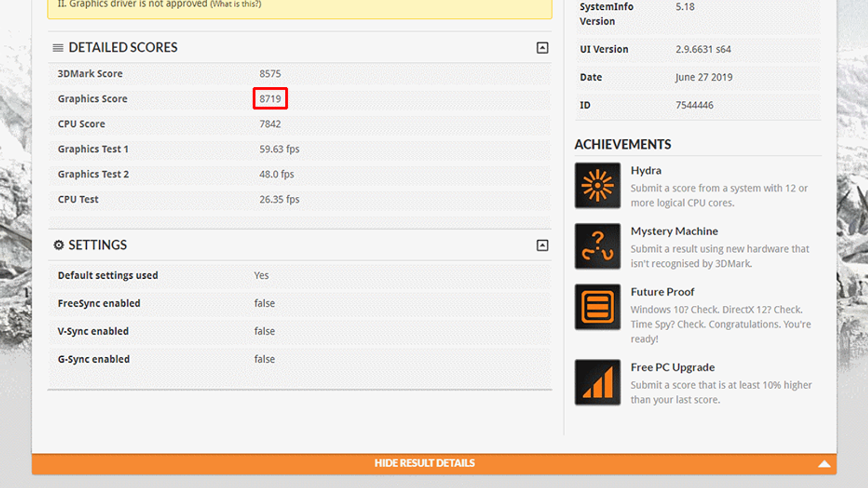Click the SETTINGS heading
This screenshot has width=868, height=488.
(98, 245)
